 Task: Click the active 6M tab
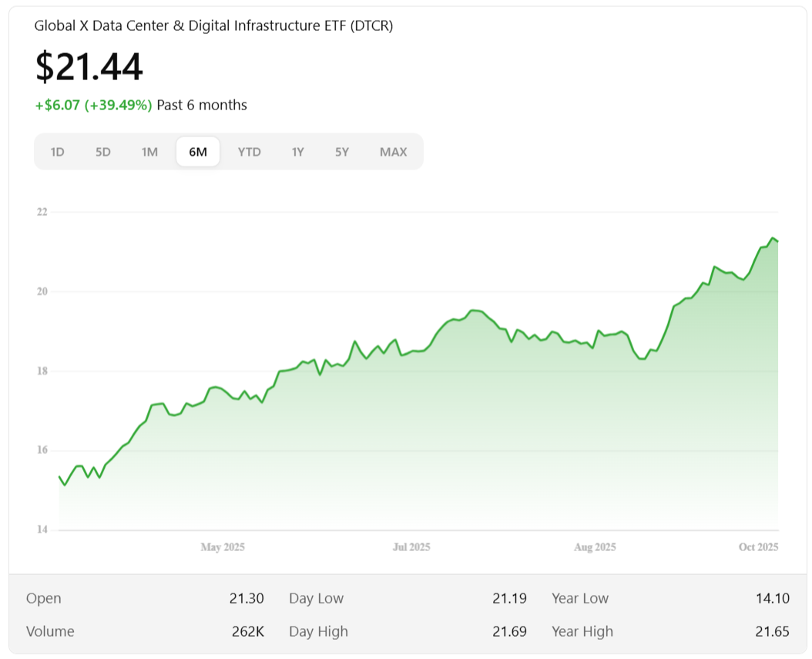tap(198, 152)
